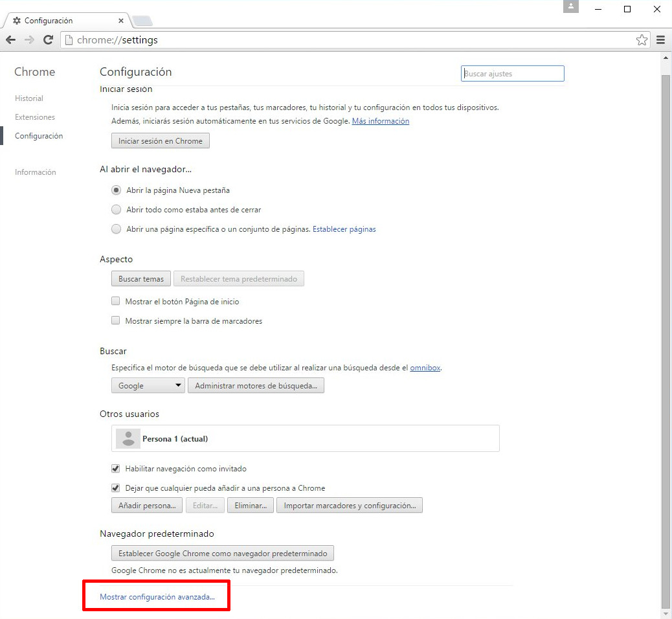This screenshot has height=619, width=672.
Task: Open Información in the sidebar
Action: pos(36,172)
